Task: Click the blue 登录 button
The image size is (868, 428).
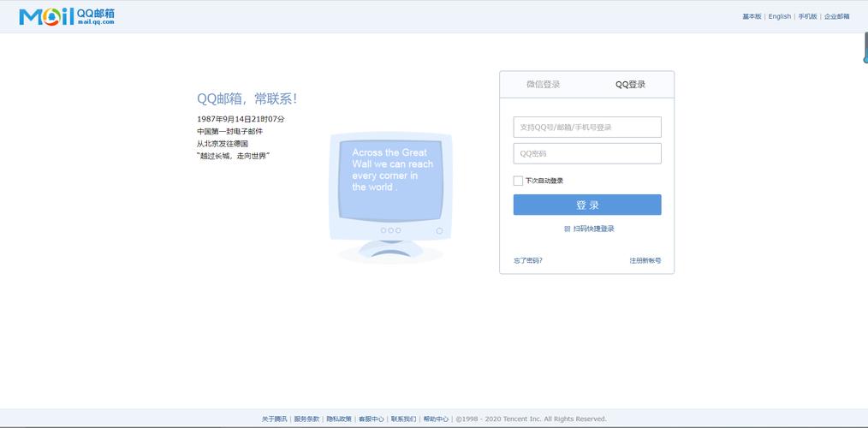Action: (587, 205)
